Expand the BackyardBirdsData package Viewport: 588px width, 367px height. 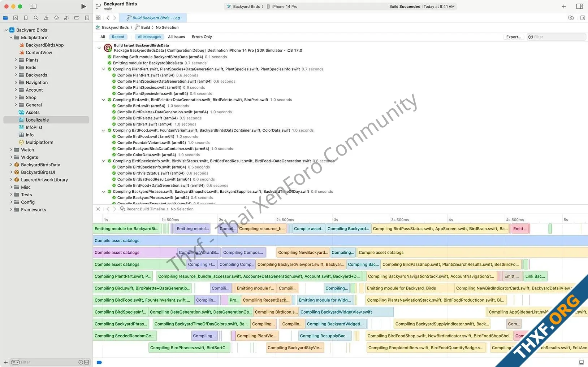(x=11, y=165)
